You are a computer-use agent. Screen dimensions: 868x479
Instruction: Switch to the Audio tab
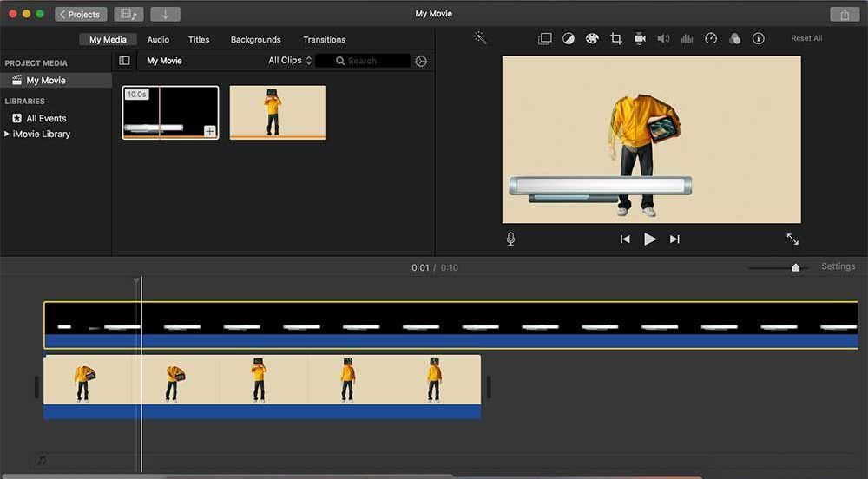(158, 40)
